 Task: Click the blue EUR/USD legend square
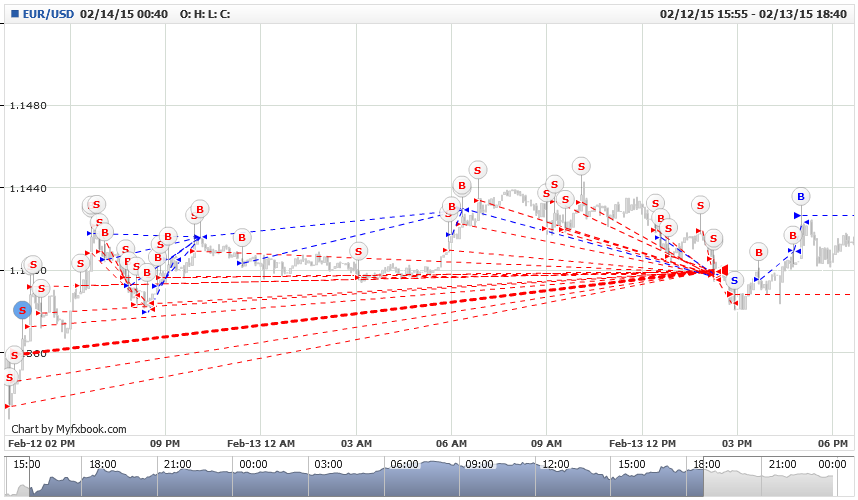coord(15,14)
